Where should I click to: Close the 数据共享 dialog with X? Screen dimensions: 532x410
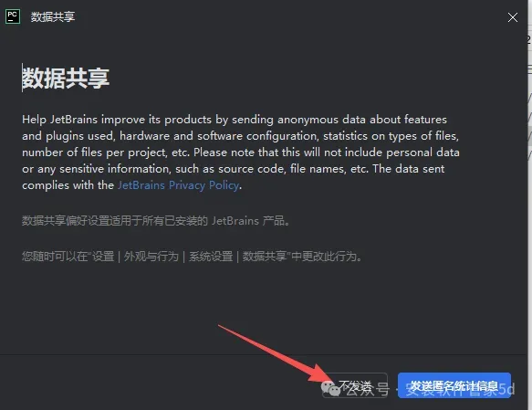pos(512,17)
